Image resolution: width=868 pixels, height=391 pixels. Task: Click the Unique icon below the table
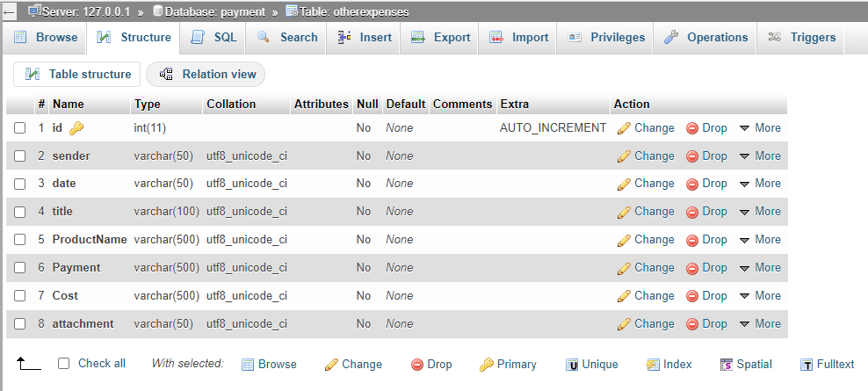pyautogui.click(x=572, y=365)
